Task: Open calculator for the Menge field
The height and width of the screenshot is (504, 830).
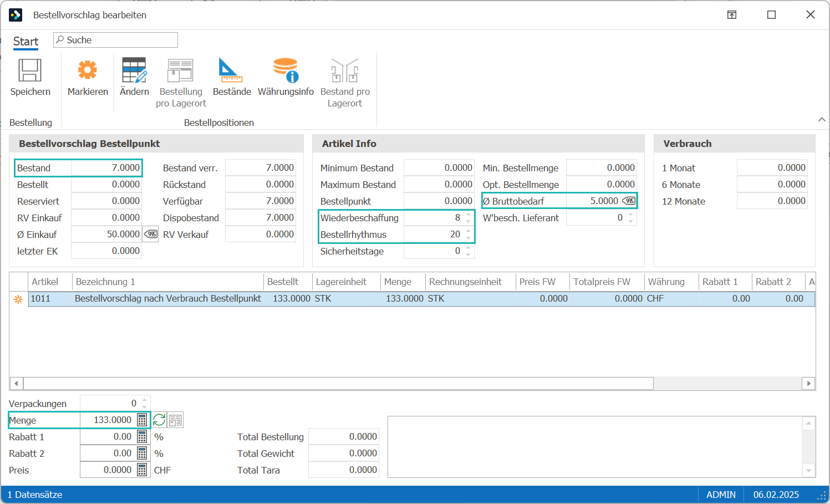Action: pyautogui.click(x=142, y=420)
